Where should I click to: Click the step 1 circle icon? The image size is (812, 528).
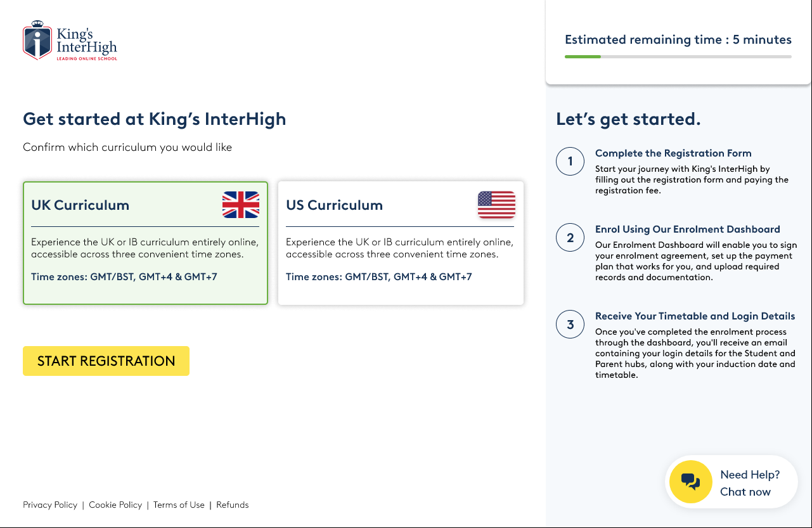[570, 161]
